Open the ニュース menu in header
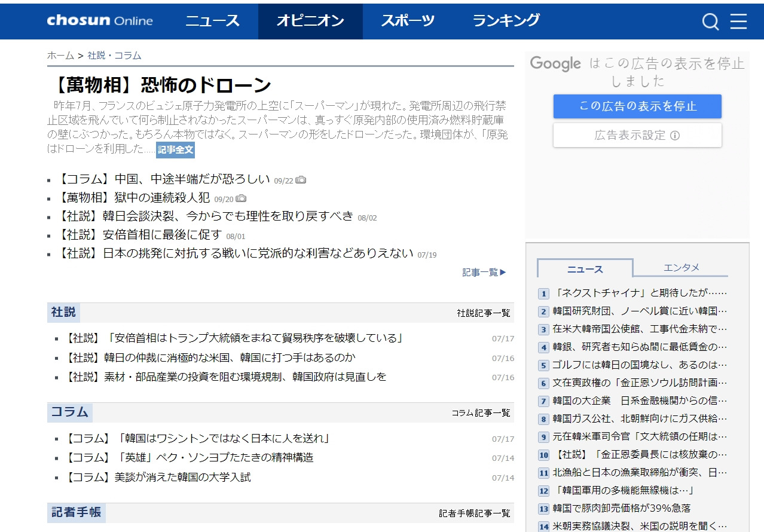The image size is (764, 532). (212, 21)
